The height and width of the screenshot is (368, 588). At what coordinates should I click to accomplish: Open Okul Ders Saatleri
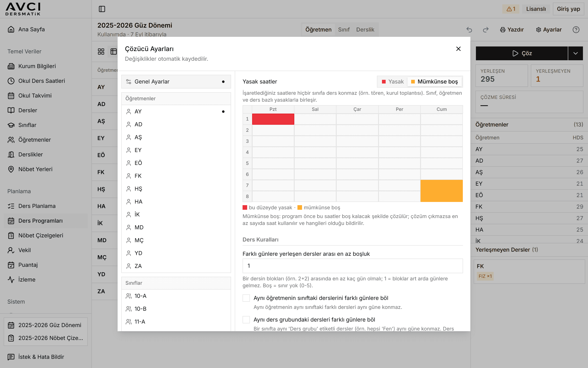[x=46, y=81]
